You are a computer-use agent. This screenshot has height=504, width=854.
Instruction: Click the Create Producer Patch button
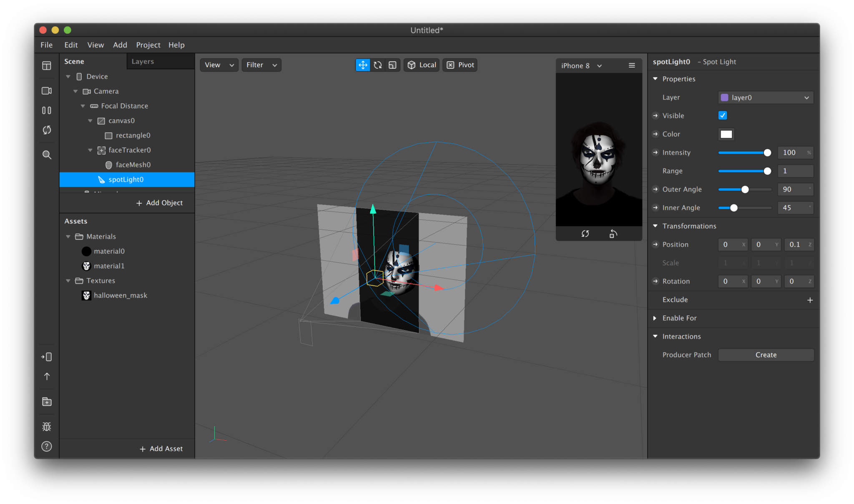(766, 355)
